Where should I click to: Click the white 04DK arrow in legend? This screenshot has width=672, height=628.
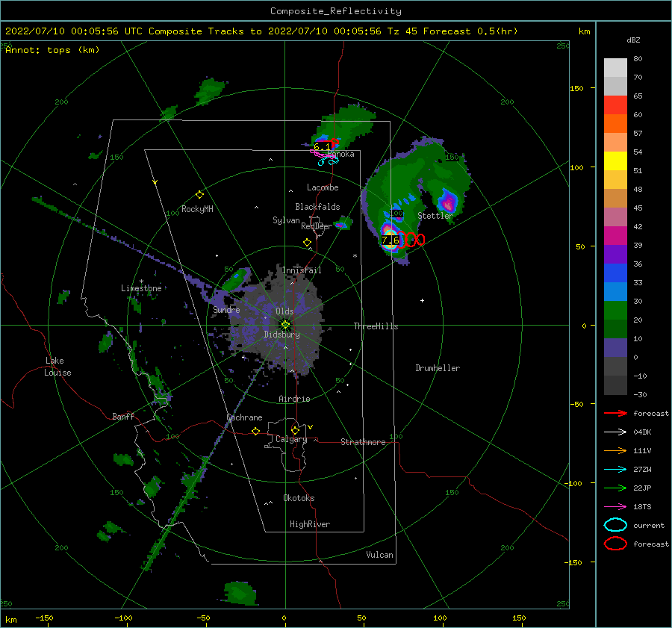pyautogui.click(x=615, y=432)
